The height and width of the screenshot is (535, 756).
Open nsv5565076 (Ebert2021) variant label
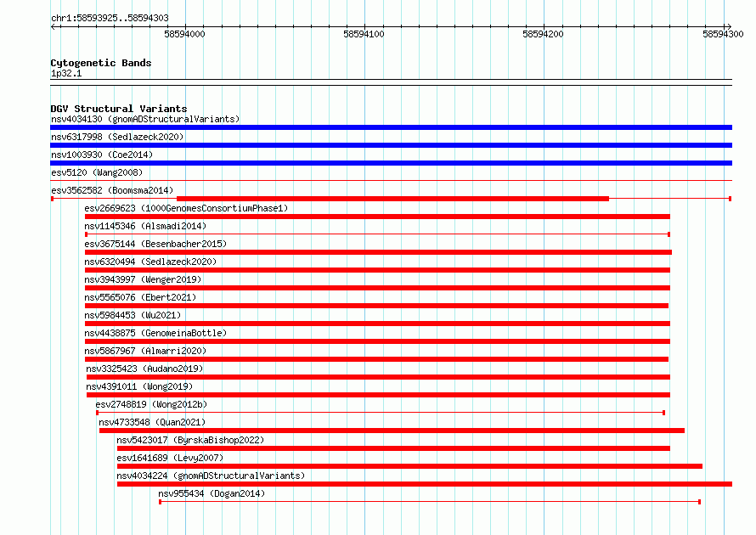(x=140, y=297)
